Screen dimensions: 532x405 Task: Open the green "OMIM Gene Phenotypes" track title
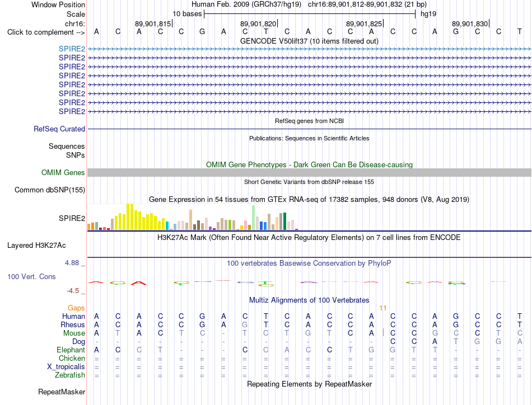pos(309,164)
